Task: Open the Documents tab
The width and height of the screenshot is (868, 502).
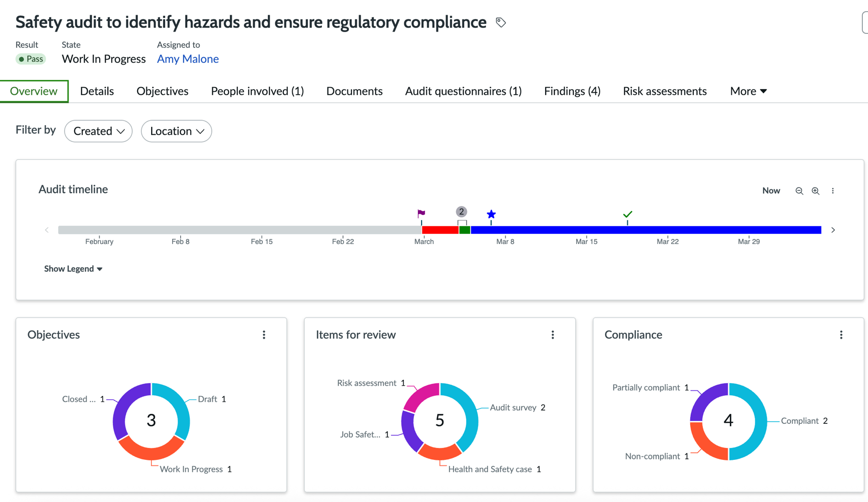Action: (354, 91)
